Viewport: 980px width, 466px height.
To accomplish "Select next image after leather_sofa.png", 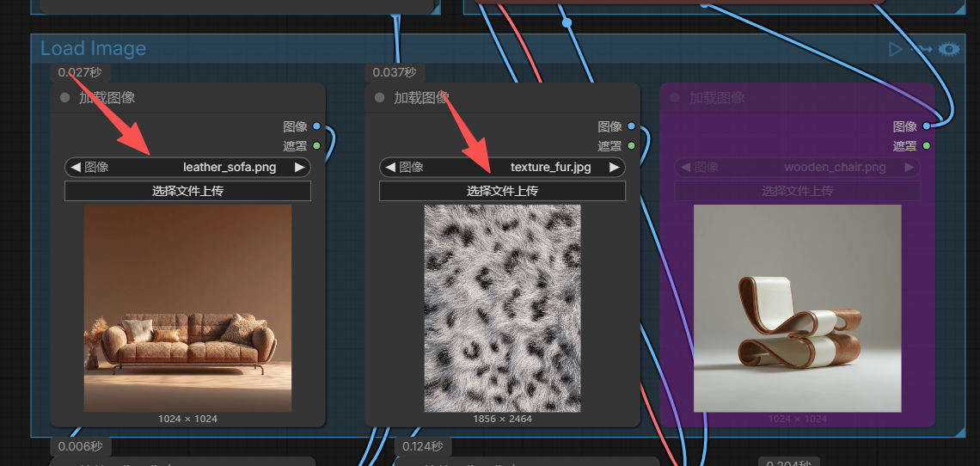I will 299,167.
